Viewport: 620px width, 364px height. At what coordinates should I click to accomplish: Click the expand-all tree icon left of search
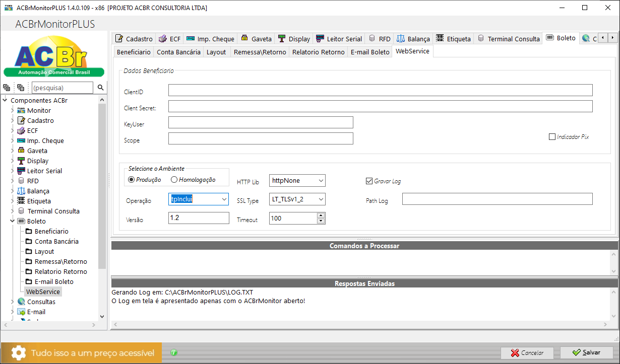pyautogui.click(x=7, y=88)
